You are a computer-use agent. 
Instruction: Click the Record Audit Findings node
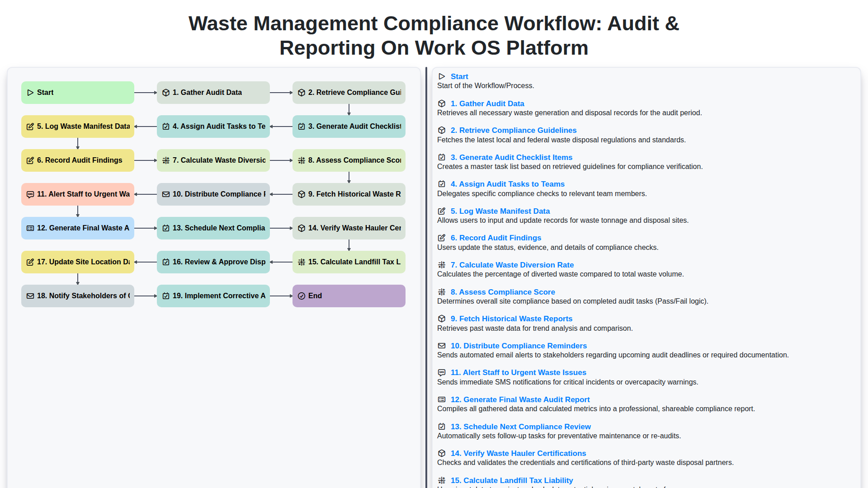point(77,160)
